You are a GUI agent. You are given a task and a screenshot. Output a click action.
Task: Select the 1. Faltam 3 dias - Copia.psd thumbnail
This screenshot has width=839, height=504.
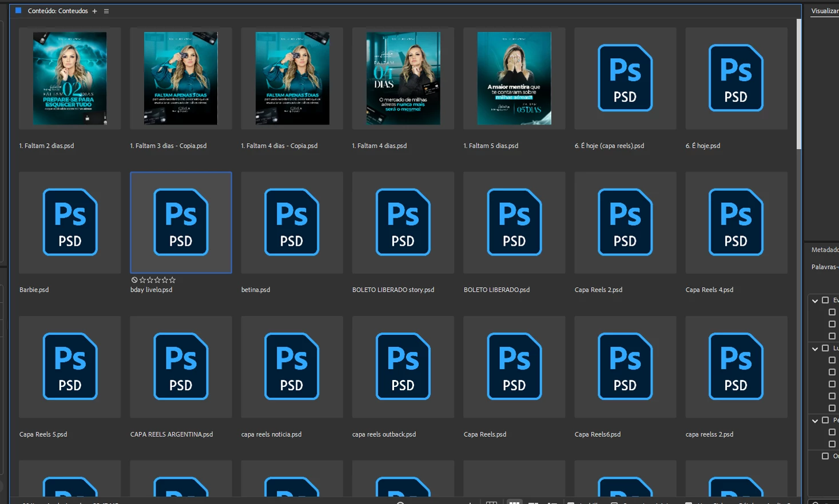181,78
